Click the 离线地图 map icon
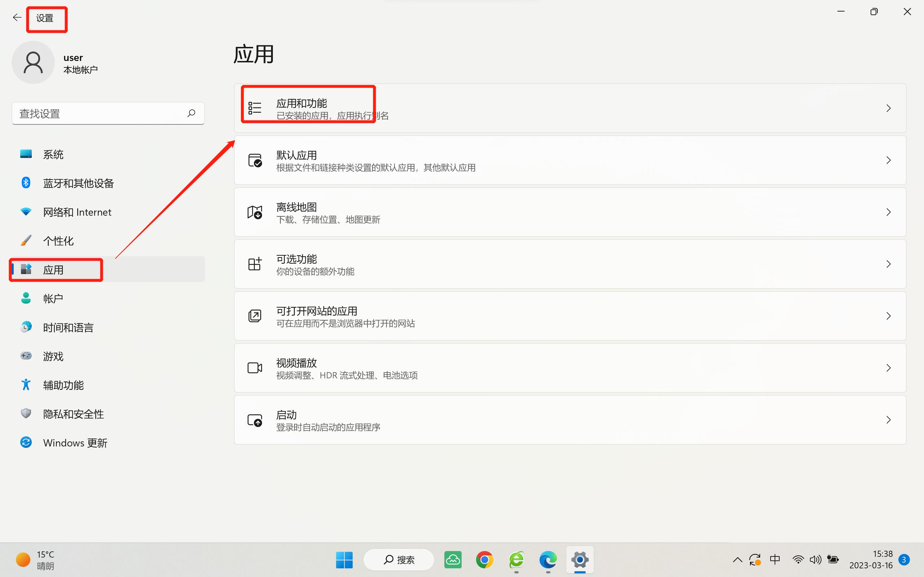This screenshot has height=577, width=924. coord(255,212)
